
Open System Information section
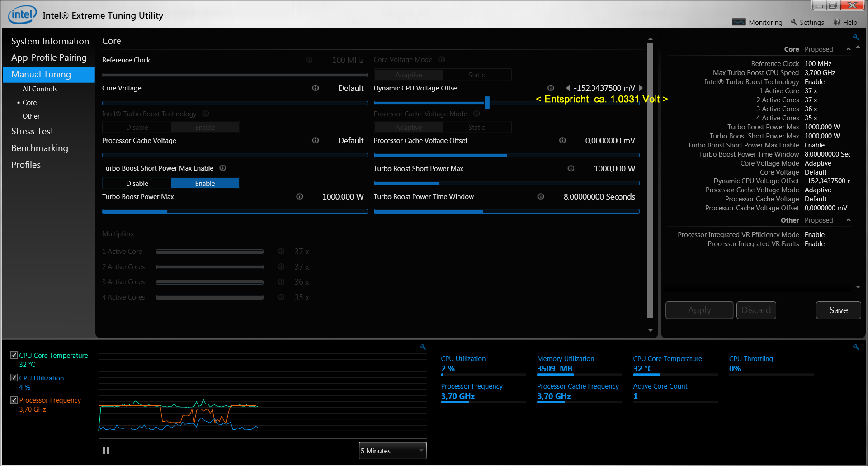pyautogui.click(x=50, y=41)
